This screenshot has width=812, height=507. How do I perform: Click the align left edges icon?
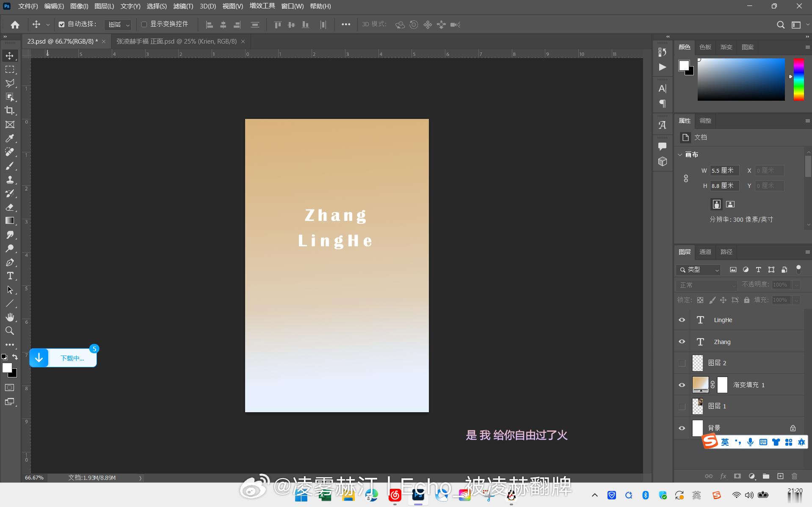pyautogui.click(x=209, y=25)
